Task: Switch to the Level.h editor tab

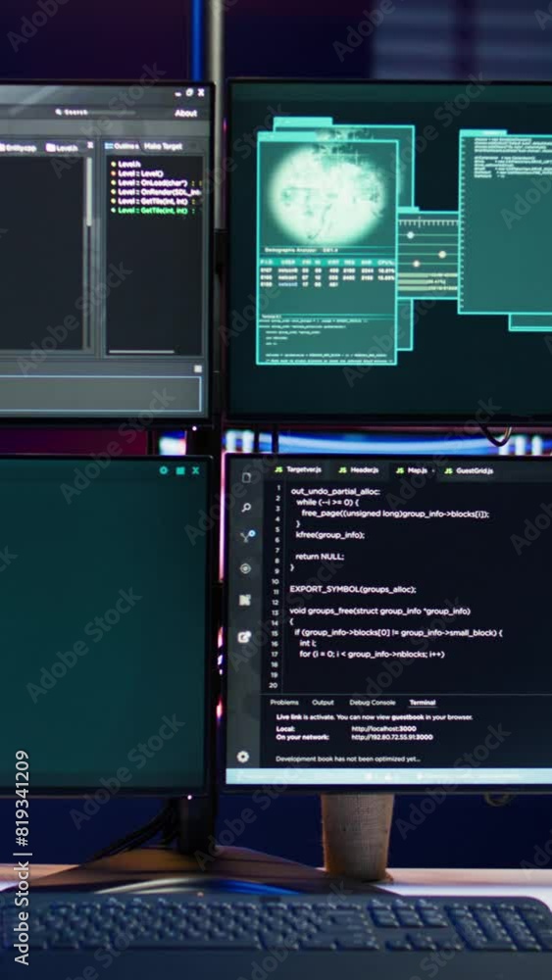Action: [x=63, y=148]
